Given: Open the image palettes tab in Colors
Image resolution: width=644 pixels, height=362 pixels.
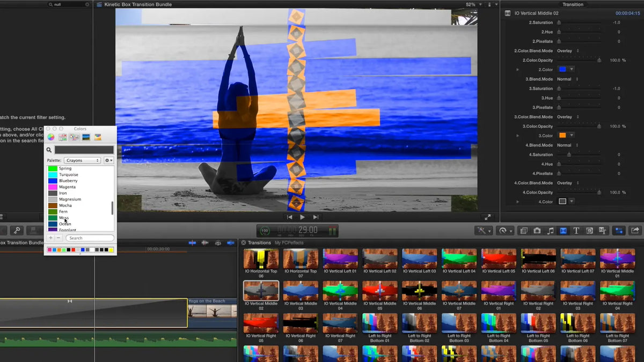Looking at the screenshot, I should (86, 137).
